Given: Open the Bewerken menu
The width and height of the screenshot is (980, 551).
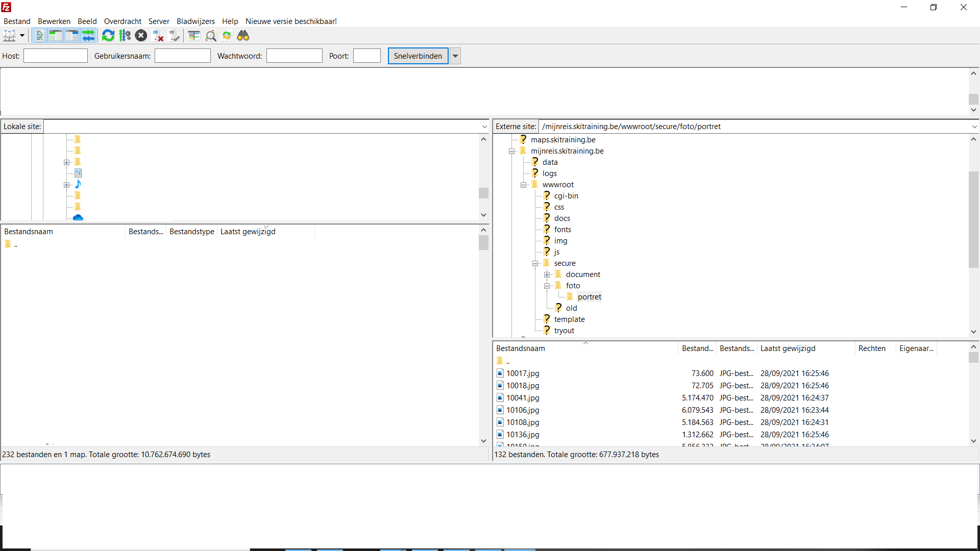Looking at the screenshot, I should (x=54, y=21).
